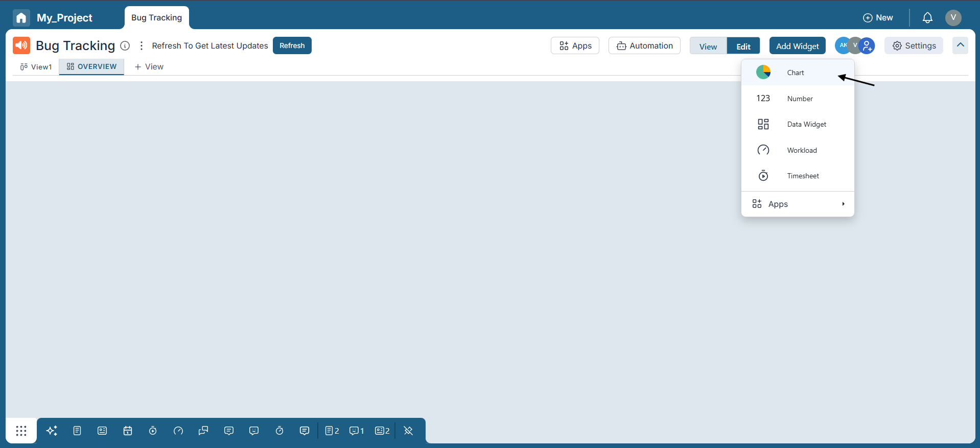Image resolution: width=980 pixels, height=448 pixels.
Task: Click the AK member avatar
Action: (x=842, y=45)
